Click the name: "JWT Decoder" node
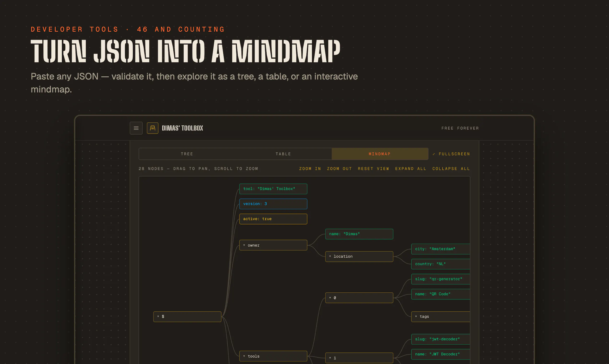This screenshot has width=609, height=364. 440,354
